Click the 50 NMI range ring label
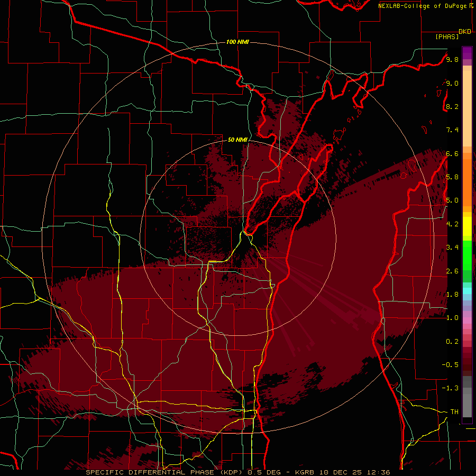This screenshot has height=476, width=476. (x=237, y=140)
